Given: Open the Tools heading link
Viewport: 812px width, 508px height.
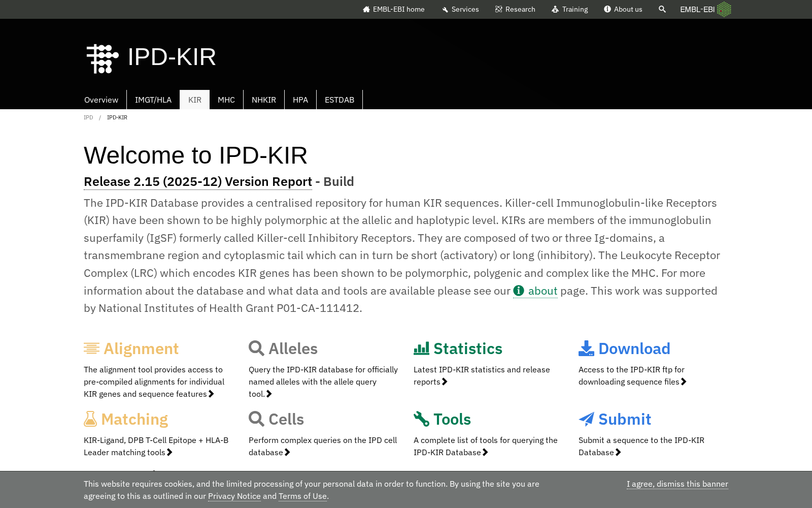Looking at the screenshot, I should (x=452, y=419).
